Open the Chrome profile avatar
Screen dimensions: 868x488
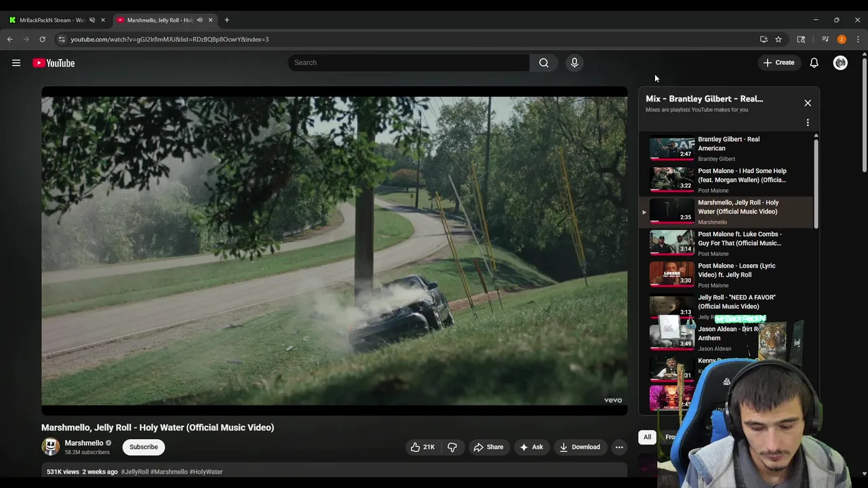tap(842, 39)
